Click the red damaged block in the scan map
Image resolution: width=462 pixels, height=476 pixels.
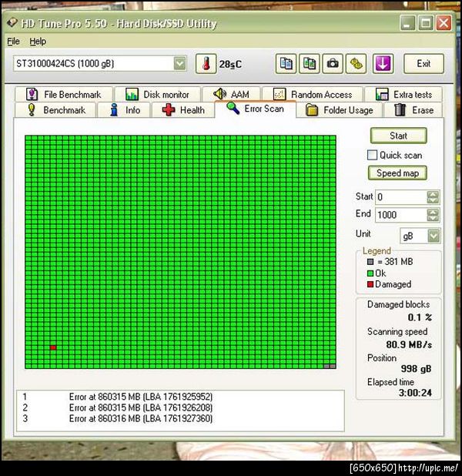tap(53, 347)
